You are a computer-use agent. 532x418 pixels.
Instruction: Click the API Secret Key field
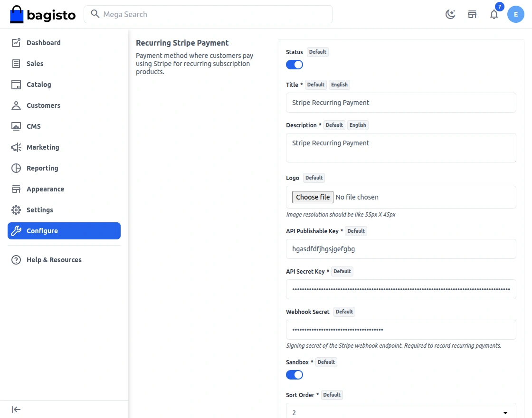click(x=401, y=289)
